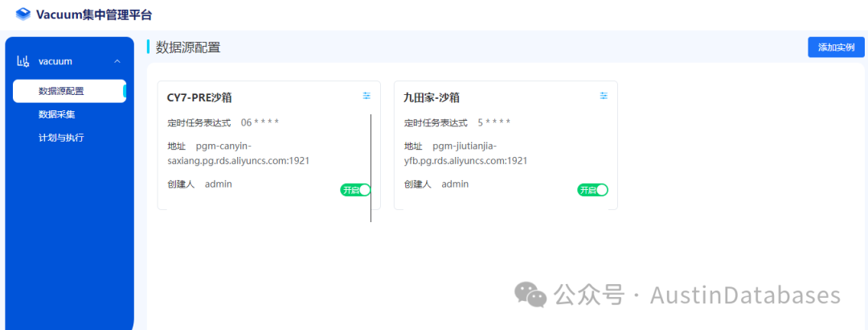Image resolution: width=868 pixels, height=330 pixels.
Task: Click the cron value 5 * * * *
Action: point(493,122)
